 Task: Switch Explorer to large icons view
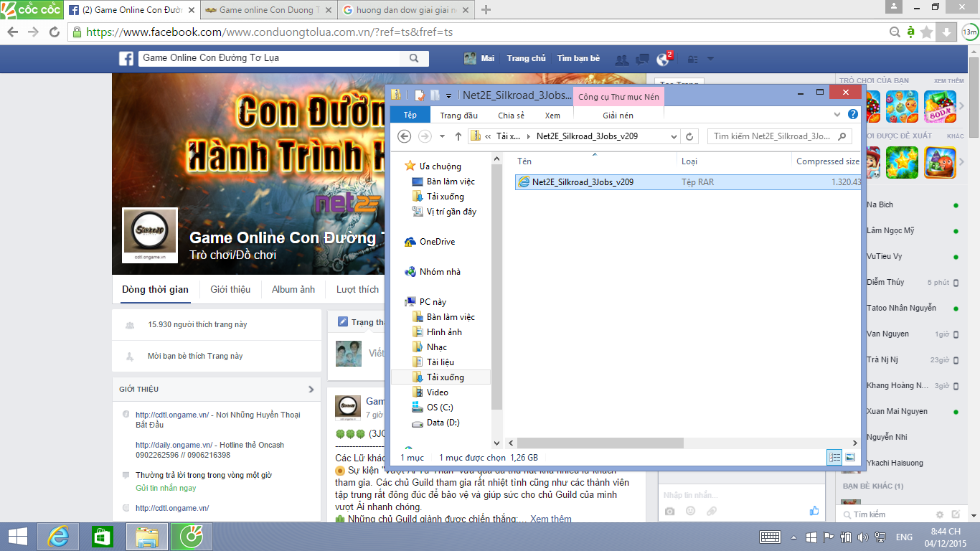(x=850, y=457)
